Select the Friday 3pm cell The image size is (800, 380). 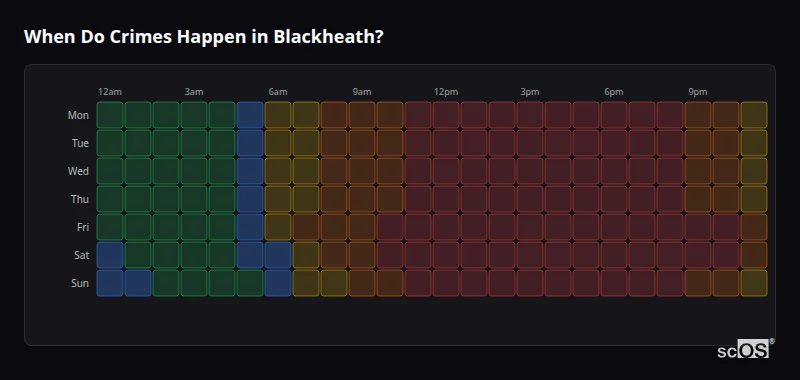[530, 227]
